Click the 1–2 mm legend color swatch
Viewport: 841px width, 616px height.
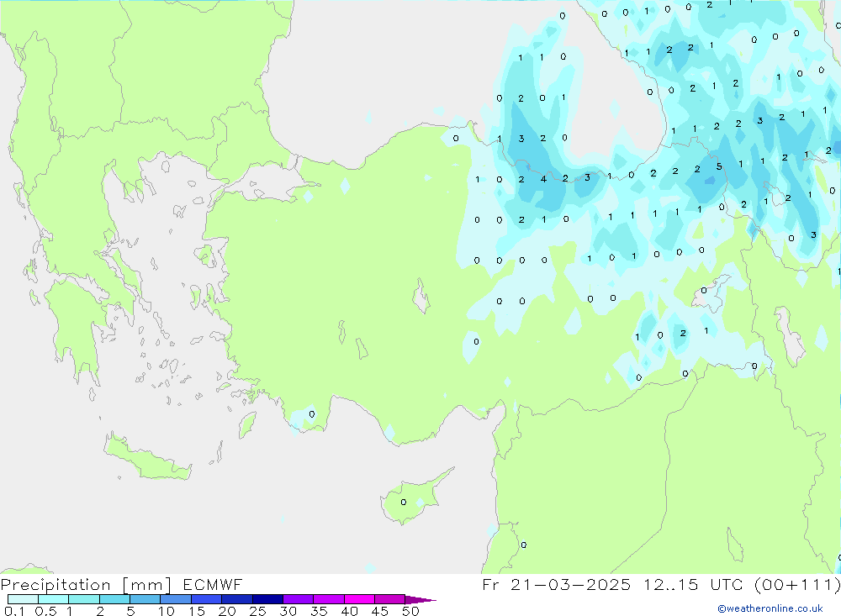(84, 599)
